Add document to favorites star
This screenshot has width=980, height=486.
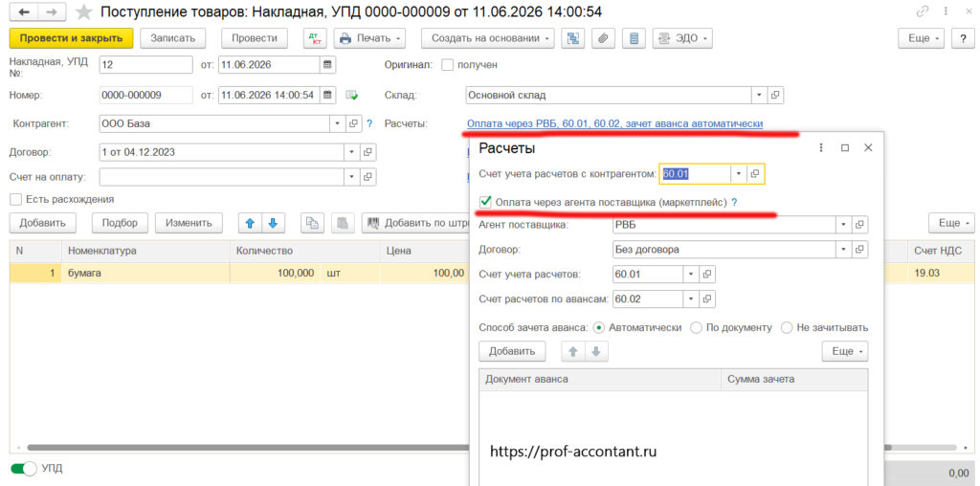pyautogui.click(x=83, y=11)
